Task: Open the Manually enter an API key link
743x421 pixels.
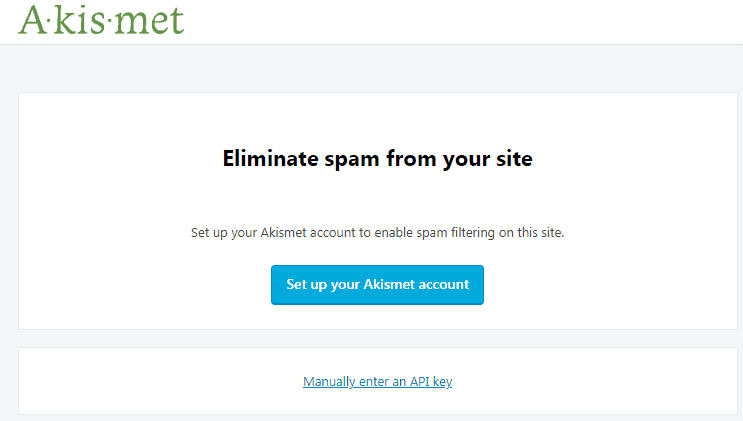Action: click(x=377, y=381)
